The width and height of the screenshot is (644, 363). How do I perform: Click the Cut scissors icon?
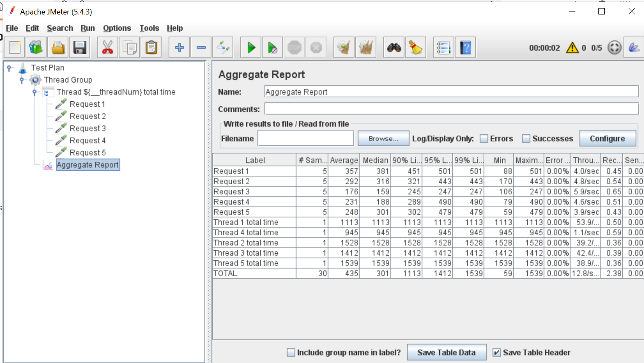click(x=108, y=47)
